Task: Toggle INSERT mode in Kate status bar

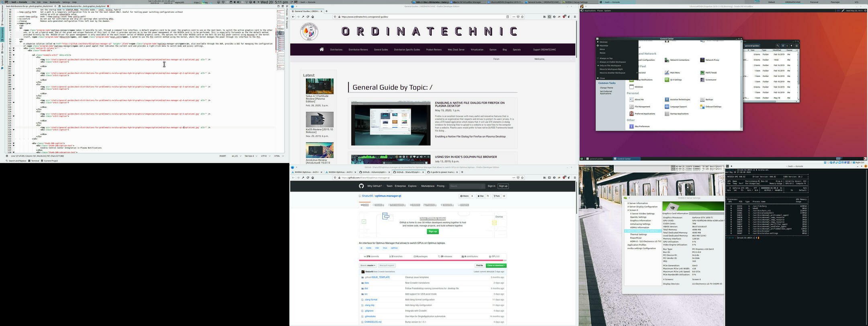Action: click(223, 156)
